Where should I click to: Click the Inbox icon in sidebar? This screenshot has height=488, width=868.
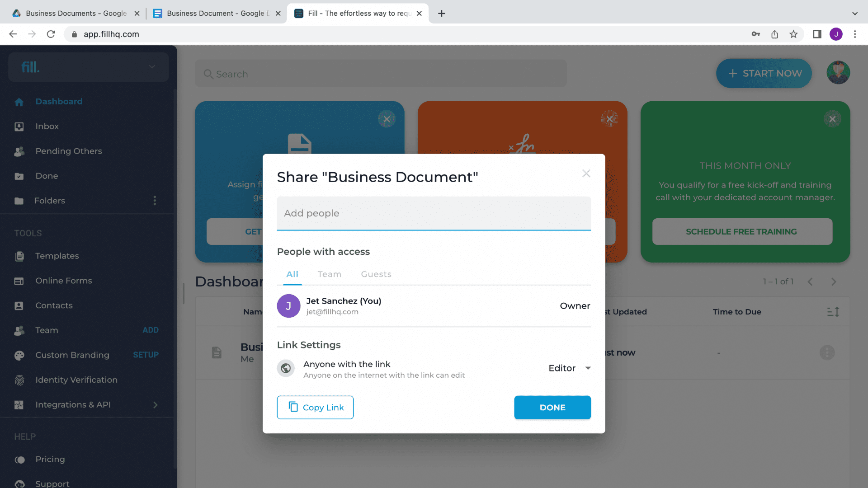tap(19, 126)
